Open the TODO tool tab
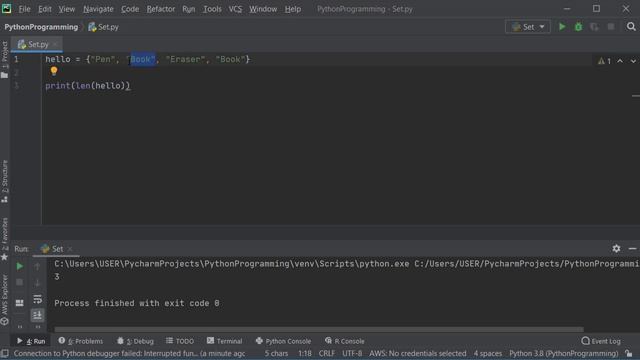The image size is (640, 360). tap(180, 341)
